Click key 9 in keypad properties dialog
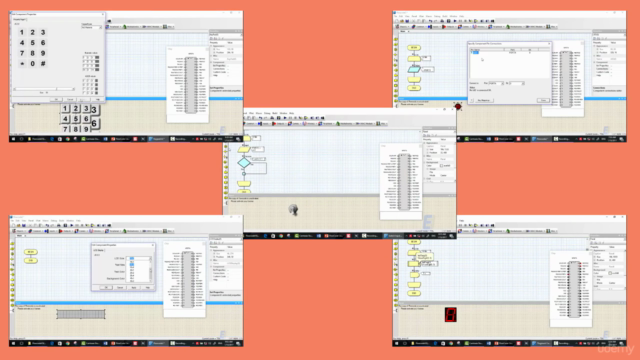The image size is (640, 360). (43, 53)
